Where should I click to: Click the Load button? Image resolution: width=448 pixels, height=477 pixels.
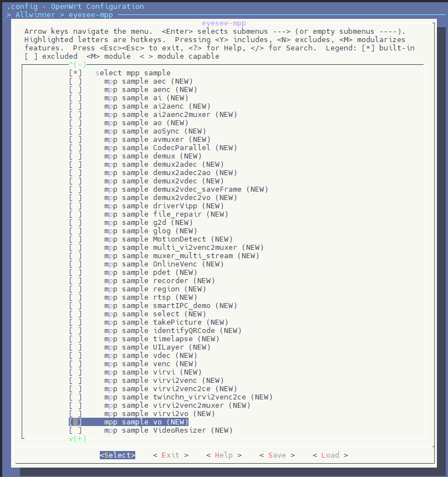[330, 455]
